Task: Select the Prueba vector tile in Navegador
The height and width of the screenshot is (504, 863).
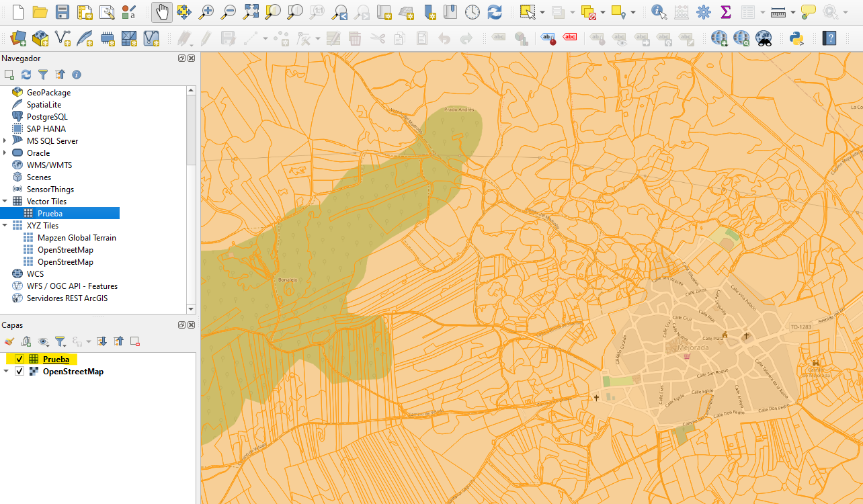Action: [x=50, y=214]
